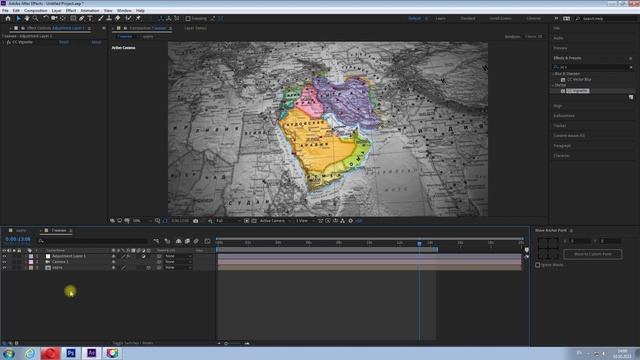Viewport: 640px width, 360px height.
Task: Open the File menu
Action: (x=5, y=11)
